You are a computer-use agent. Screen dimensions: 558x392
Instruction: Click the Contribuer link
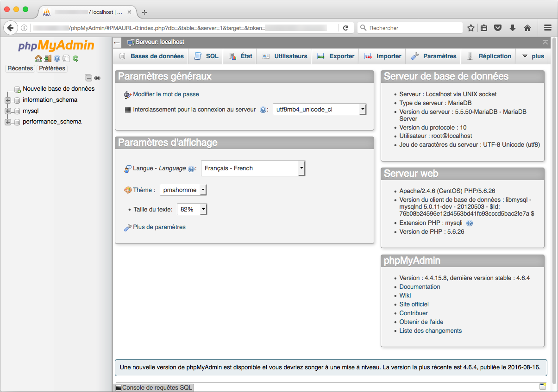click(x=414, y=313)
